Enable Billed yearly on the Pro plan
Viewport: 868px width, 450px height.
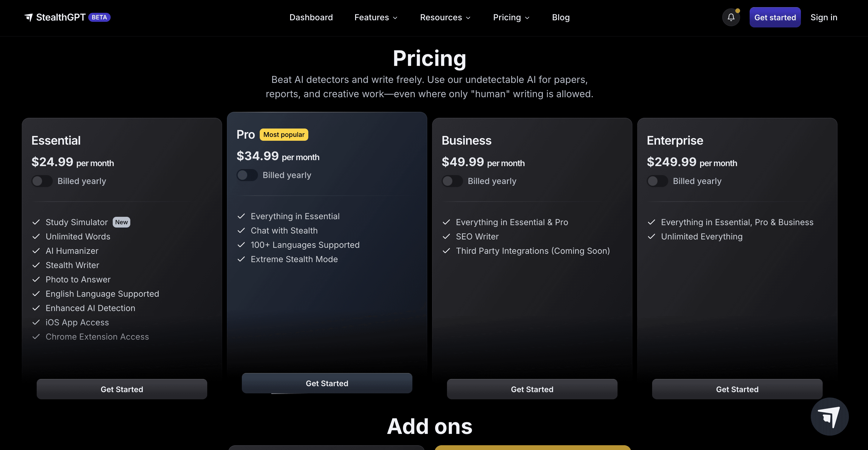[247, 175]
